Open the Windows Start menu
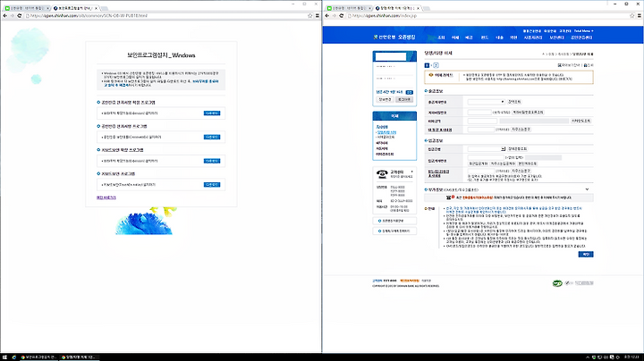The image size is (644, 361). pos(5,357)
